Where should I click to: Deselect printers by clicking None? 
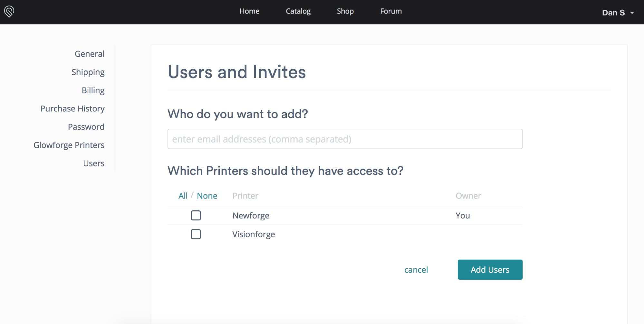tap(207, 195)
